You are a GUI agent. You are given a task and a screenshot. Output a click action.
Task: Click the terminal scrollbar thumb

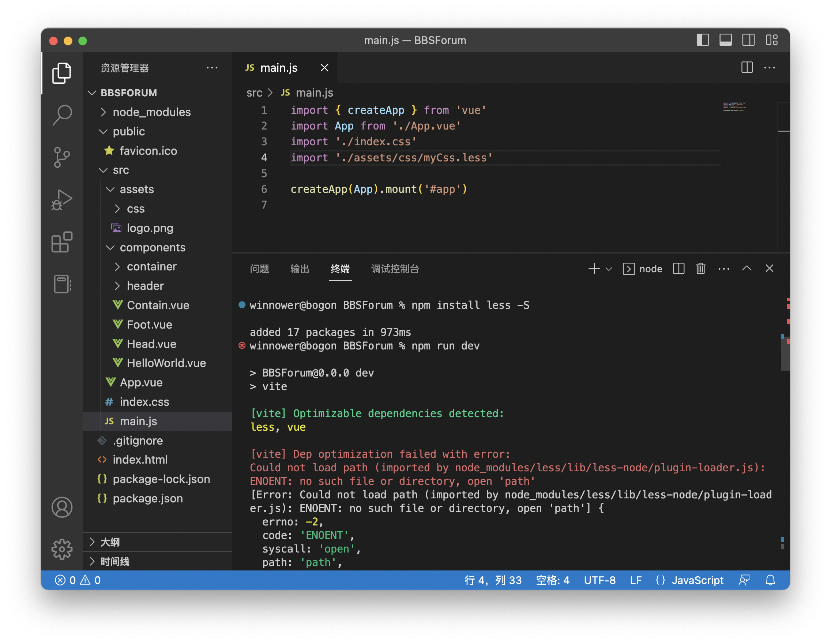coord(785,354)
